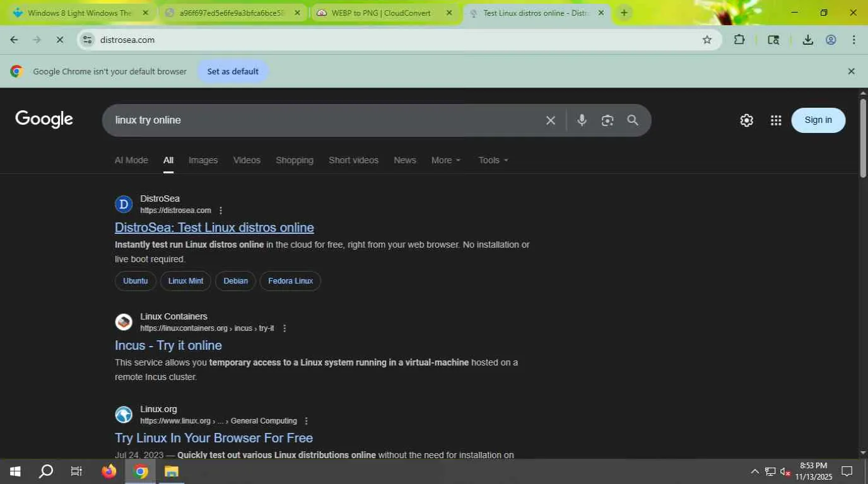This screenshot has width=868, height=484.
Task: Switch to Shopping results tab
Action: (295, 160)
